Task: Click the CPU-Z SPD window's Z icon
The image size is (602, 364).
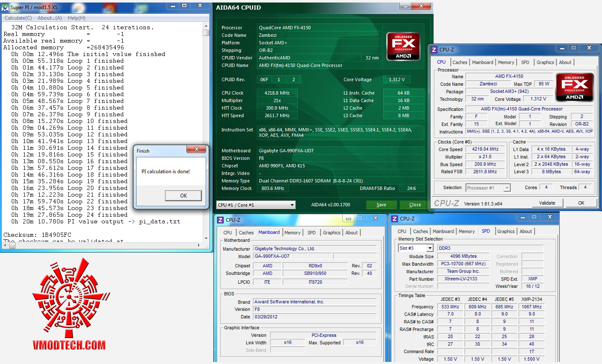Action: point(395,218)
